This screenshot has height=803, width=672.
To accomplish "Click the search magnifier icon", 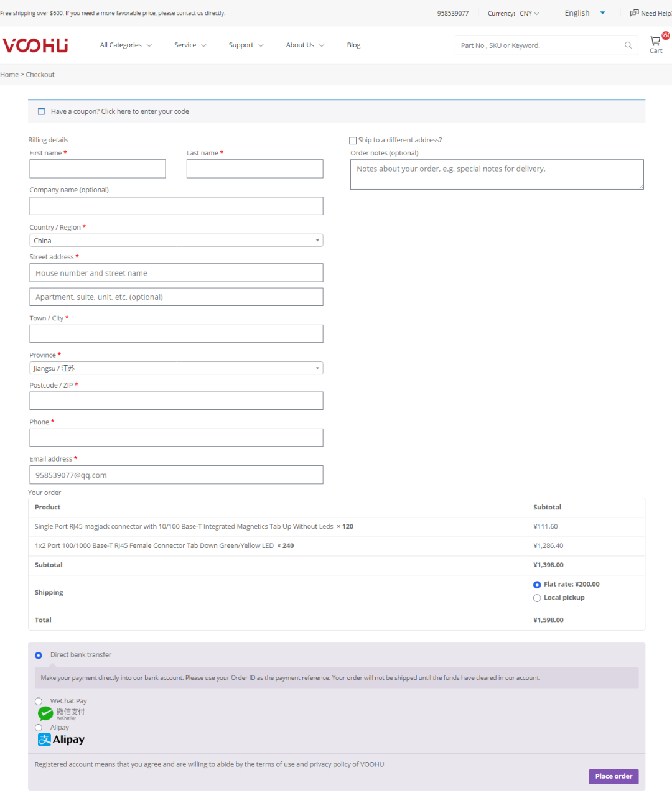I will pyautogui.click(x=628, y=45).
